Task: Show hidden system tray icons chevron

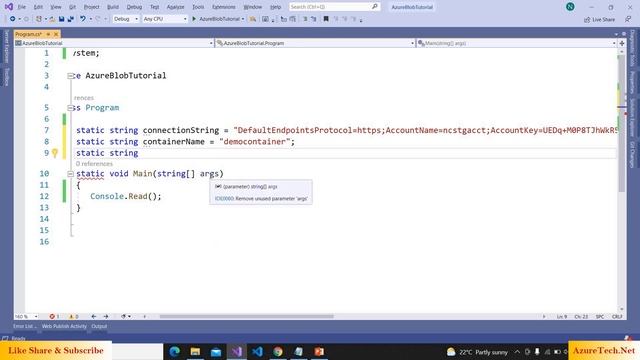Action: coord(517,352)
